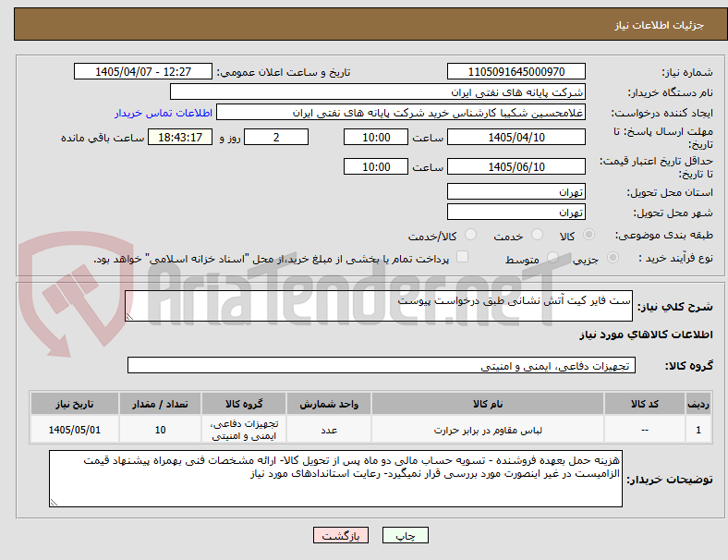Click the نام کالا column header

(488, 404)
